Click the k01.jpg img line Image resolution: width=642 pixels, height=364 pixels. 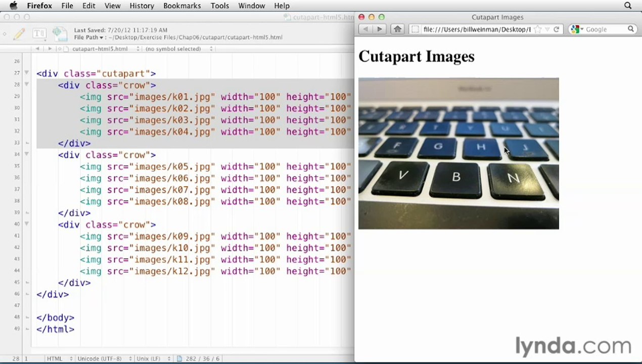click(215, 97)
